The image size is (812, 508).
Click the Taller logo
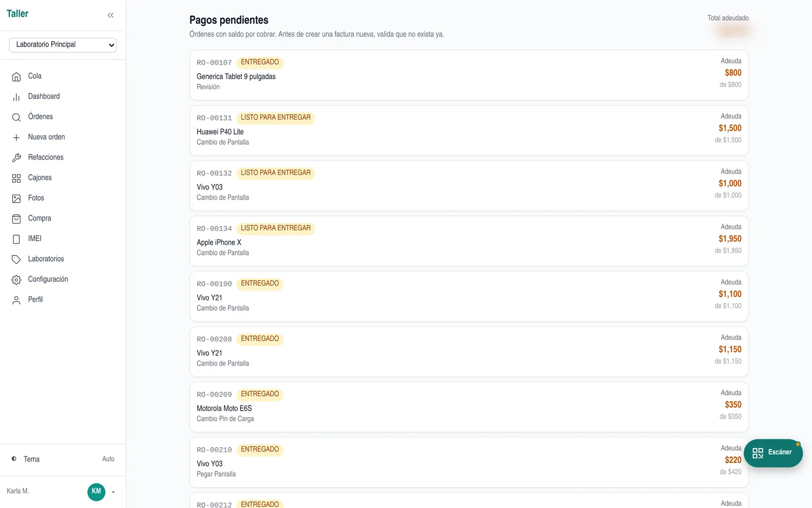pos(18,14)
